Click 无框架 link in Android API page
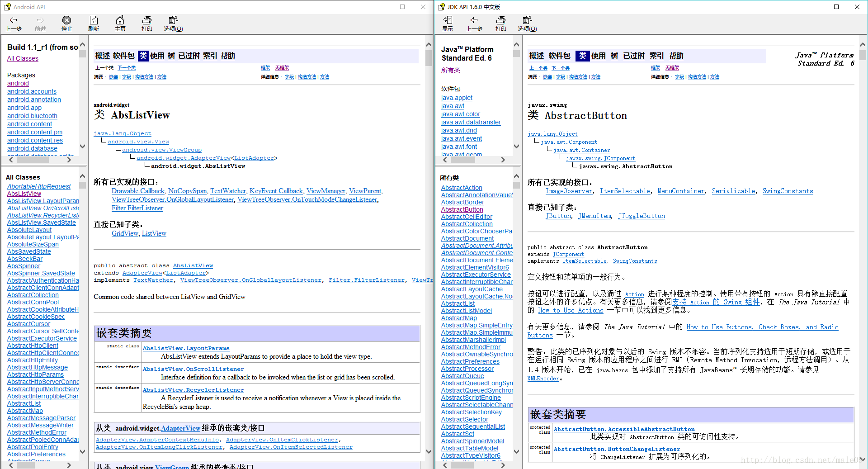This screenshot has width=868, height=469. point(282,68)
